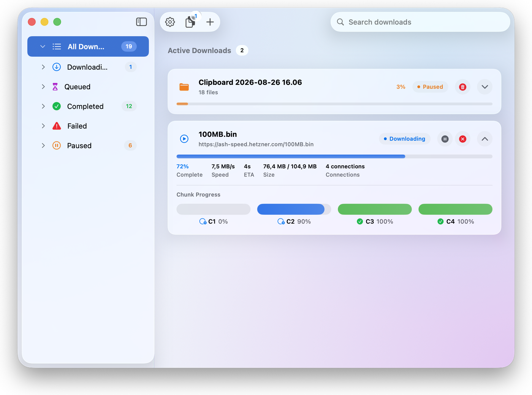532x395 pixels.
Task: Toggle the sidebar panel icon
Action: 141,22
